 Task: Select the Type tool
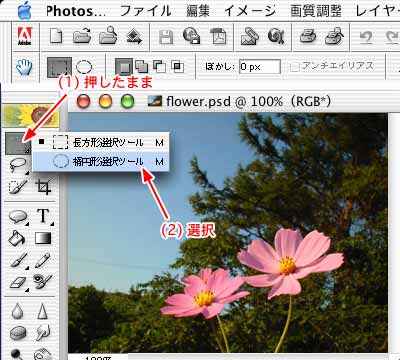click(44, 216)
